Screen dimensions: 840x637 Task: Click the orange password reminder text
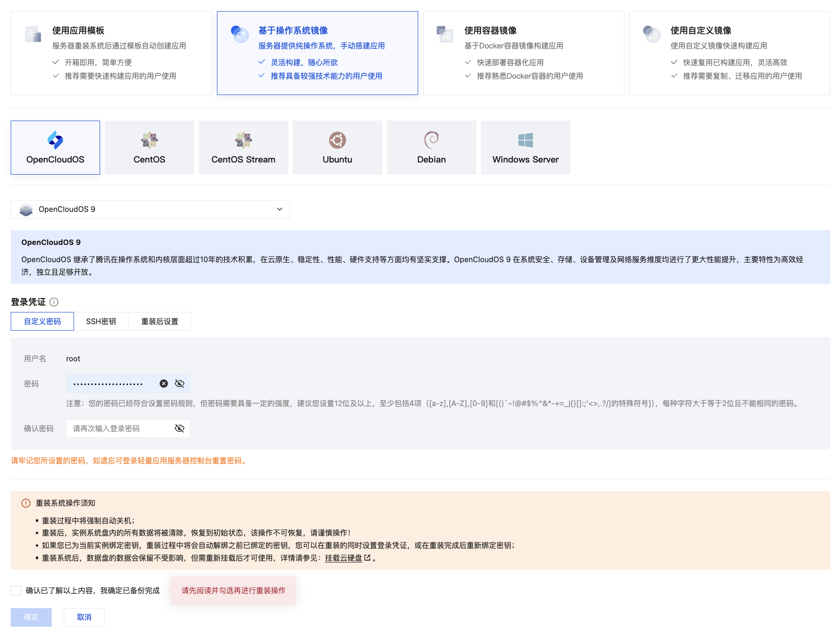(x=130, y=461)
